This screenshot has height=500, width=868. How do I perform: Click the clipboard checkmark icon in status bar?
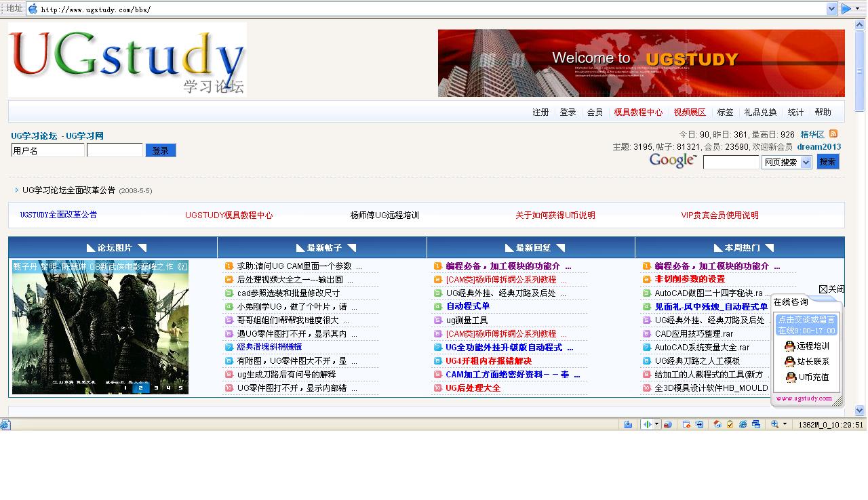[x=730, y=425]
